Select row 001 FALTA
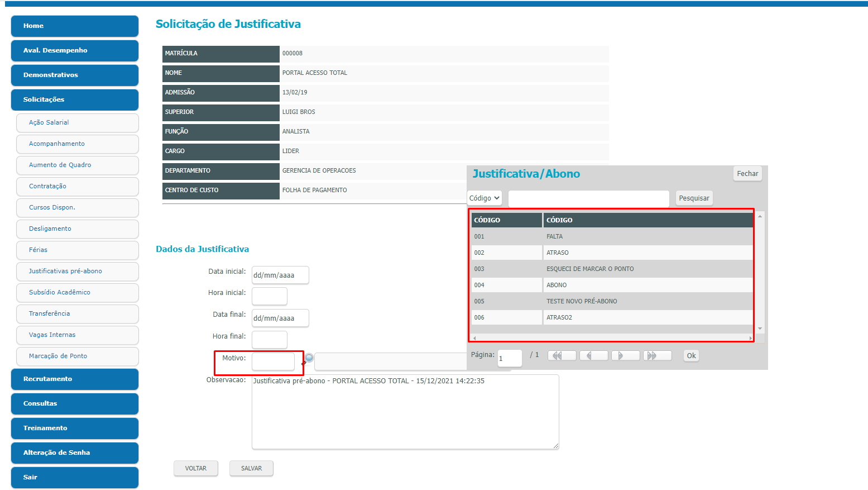Image resolution: width=868 pixels, height=490 pixels. point(612,236)
